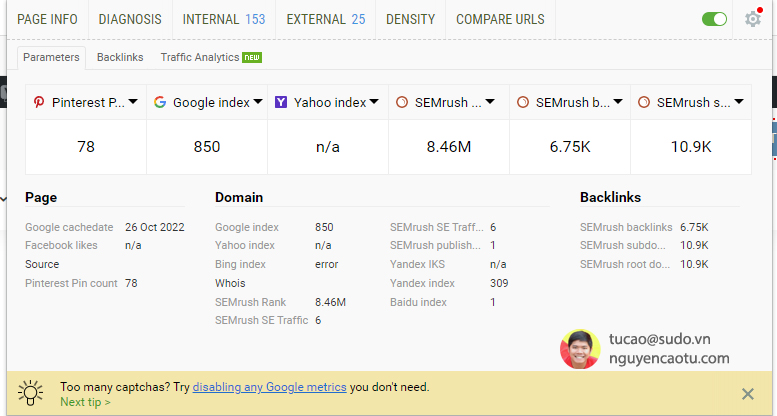Click the Google index value 850 in table
The image size is (777, 416).
point(207,147)
